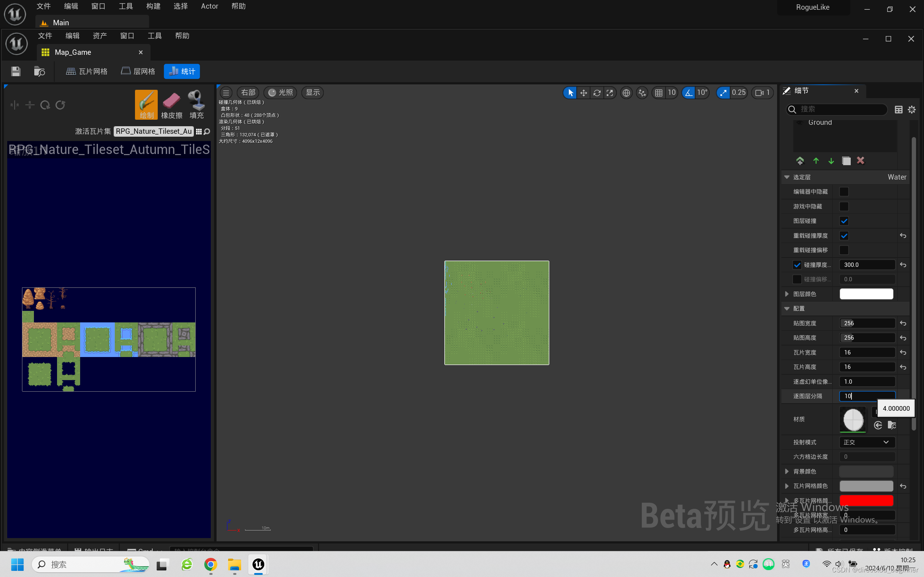Click the 瓦片网格 toolbar button
Viewport: 924px width, 577px height.
(x=87, y=71)
